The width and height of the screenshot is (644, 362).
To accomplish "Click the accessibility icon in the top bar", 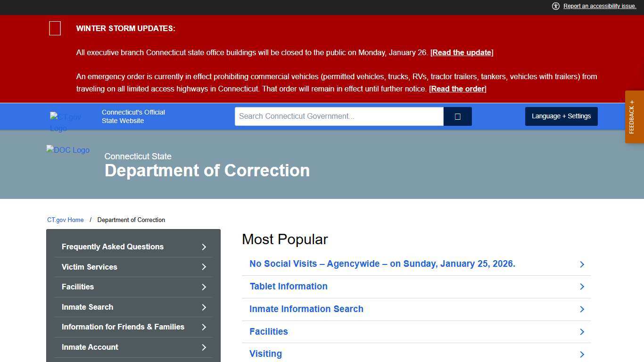I will [556, 6].
